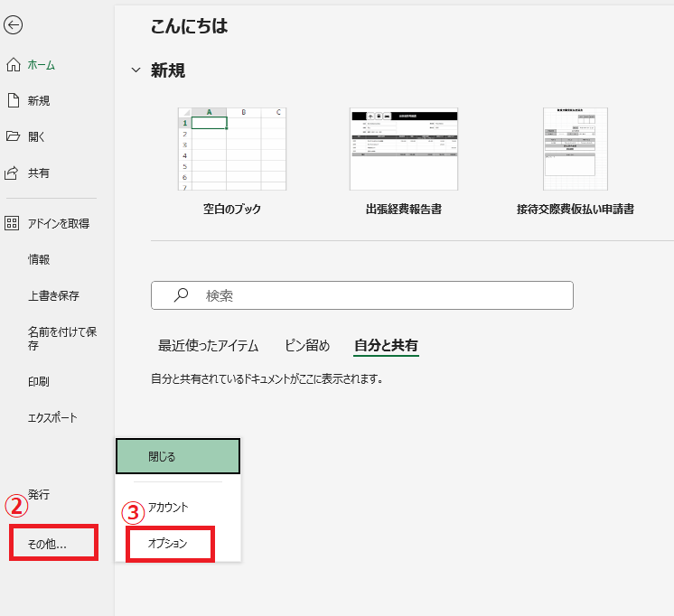The width and height of the screenshot is (674, 616).
Task: Open the 接待交際費仮払い申請書 template thumbnail
Action: tap(576, 149)
